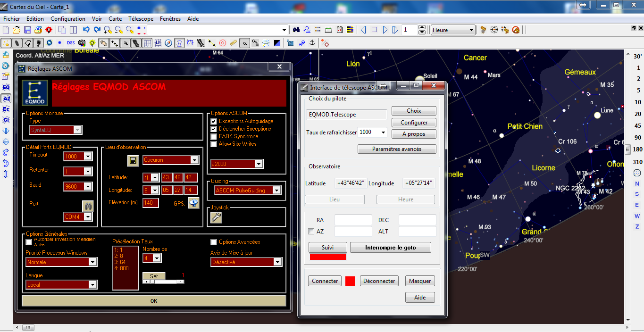
Task: Open the Télescope menu
Action: tap(141, 19)
